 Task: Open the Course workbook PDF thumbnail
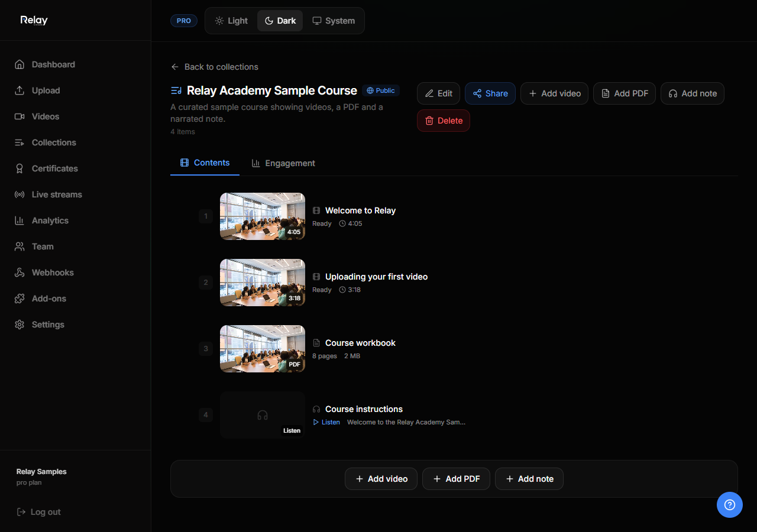[263, 349]
